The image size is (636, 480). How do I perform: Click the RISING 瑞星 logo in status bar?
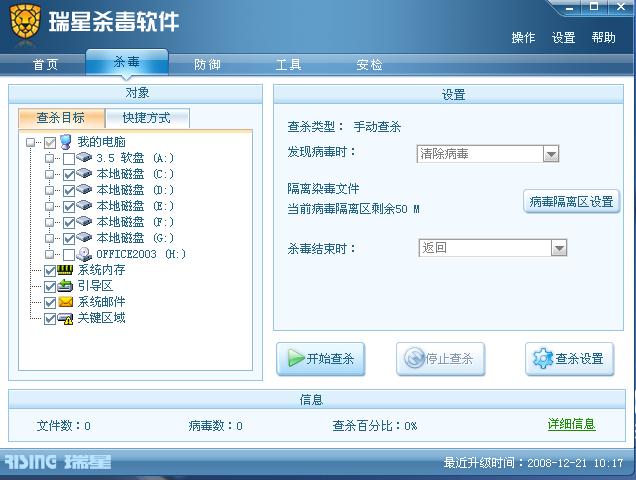click(x=58, y=462)
